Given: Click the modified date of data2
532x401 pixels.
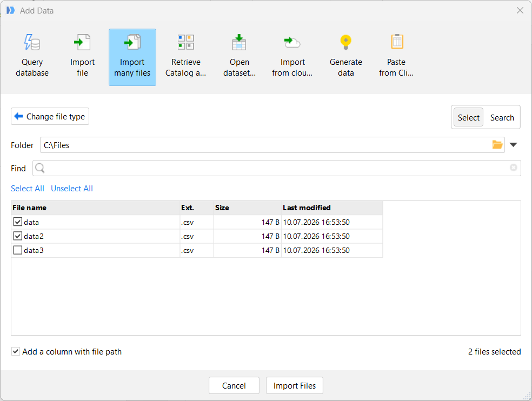Looking at the screenshot, I should pos(316,236).
